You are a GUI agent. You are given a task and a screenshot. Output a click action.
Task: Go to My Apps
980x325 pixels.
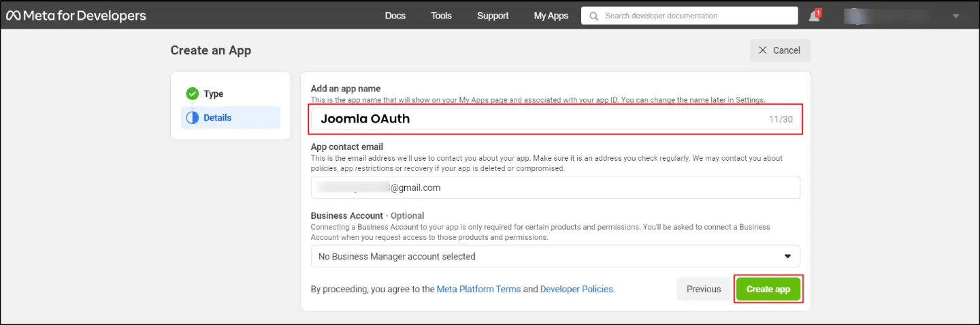point(551,16)
